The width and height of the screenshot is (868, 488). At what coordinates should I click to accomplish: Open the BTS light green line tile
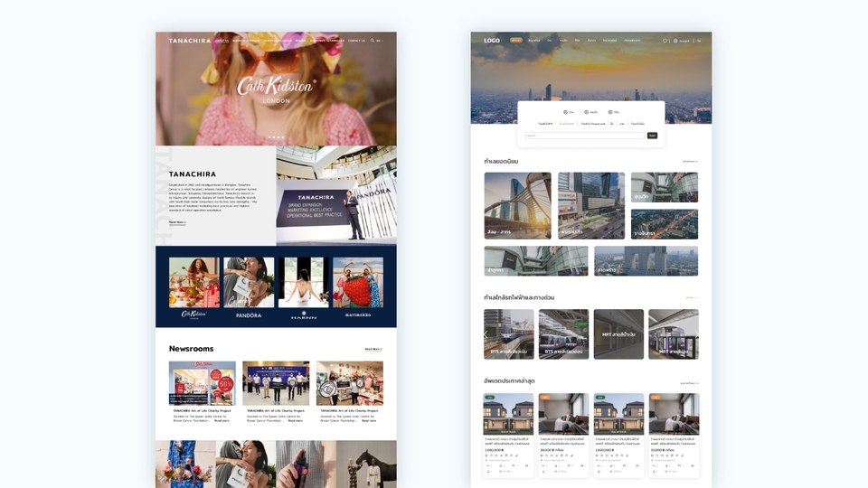coord(563,334)
